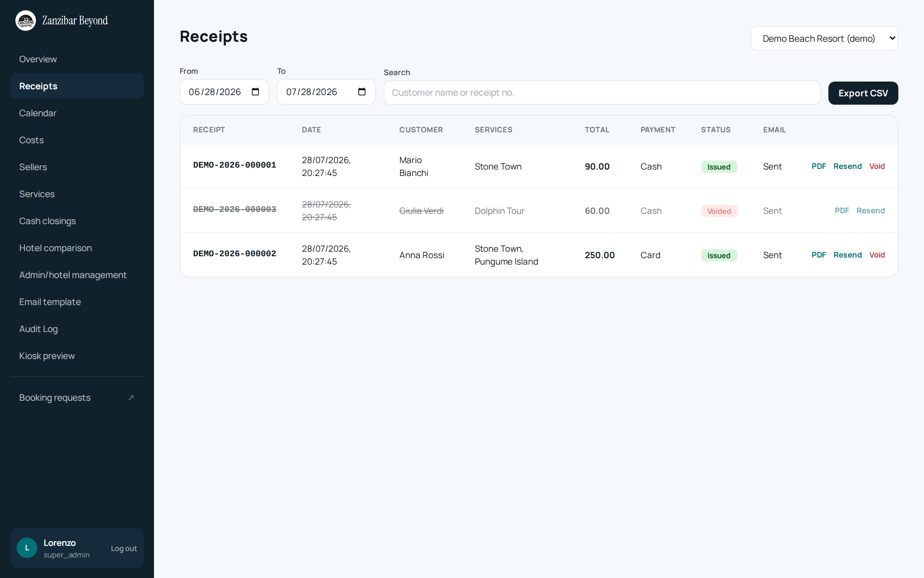Screen dimensions: 924x578
Task: Void receipt DEMO-2026-000001
Action: point(877,166)
